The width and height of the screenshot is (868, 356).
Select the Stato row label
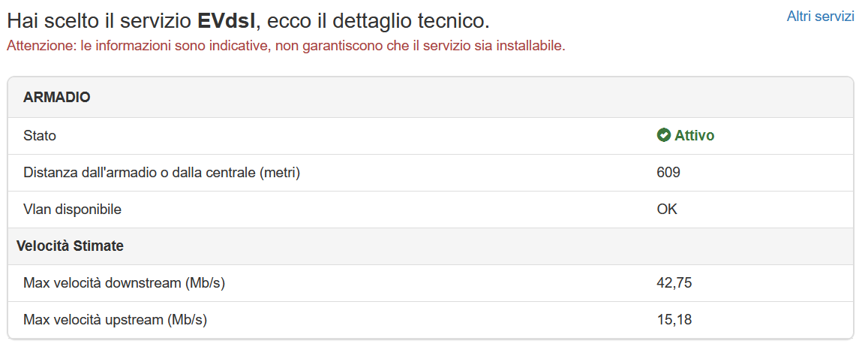coord(40,136)
